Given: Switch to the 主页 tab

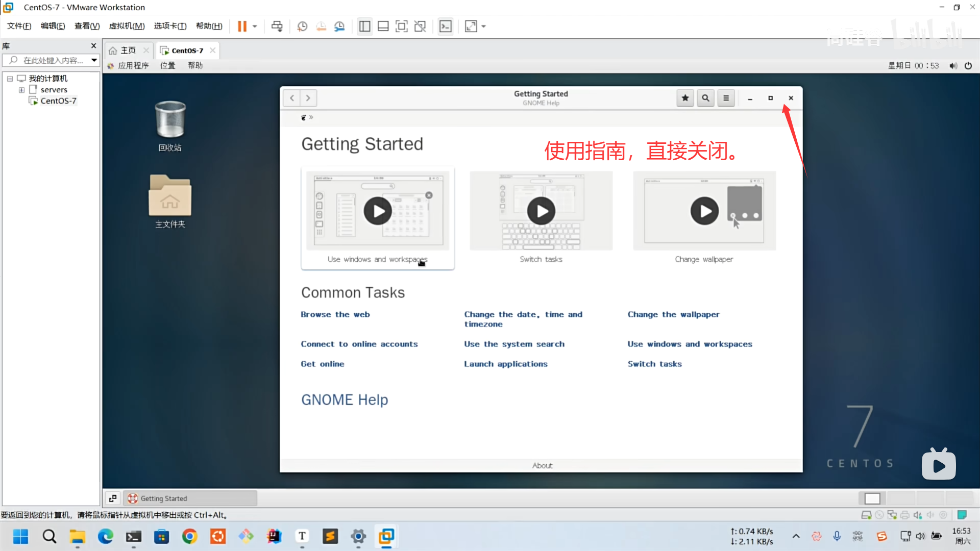Looking at the screenshot, I should tap(128, 51).
